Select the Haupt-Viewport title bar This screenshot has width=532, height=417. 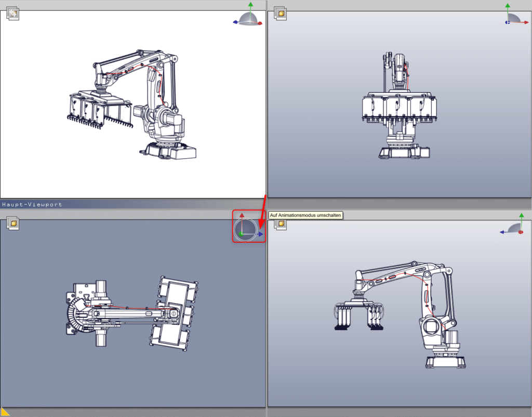pos(31,204)
